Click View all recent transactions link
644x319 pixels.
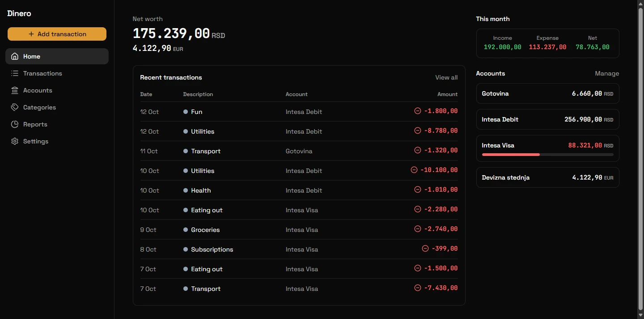pos(446,77)
